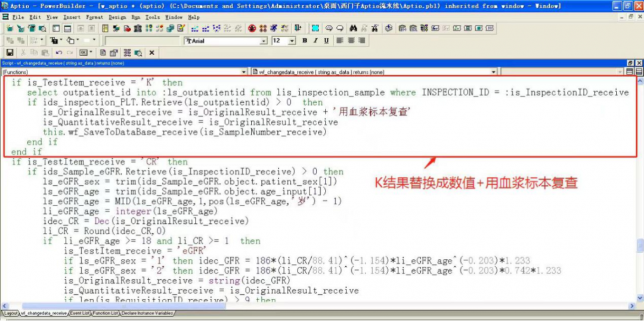Viewport: 644px width, 321px height.
Task: Click the empty text input field in the style bar
Action: [x=142, y=41]
